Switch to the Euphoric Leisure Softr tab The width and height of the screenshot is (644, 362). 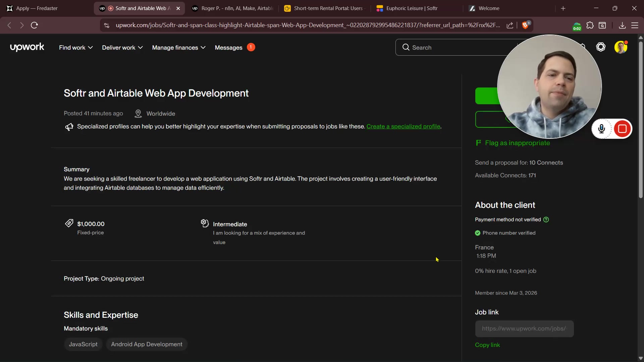[x=412, y=8]
